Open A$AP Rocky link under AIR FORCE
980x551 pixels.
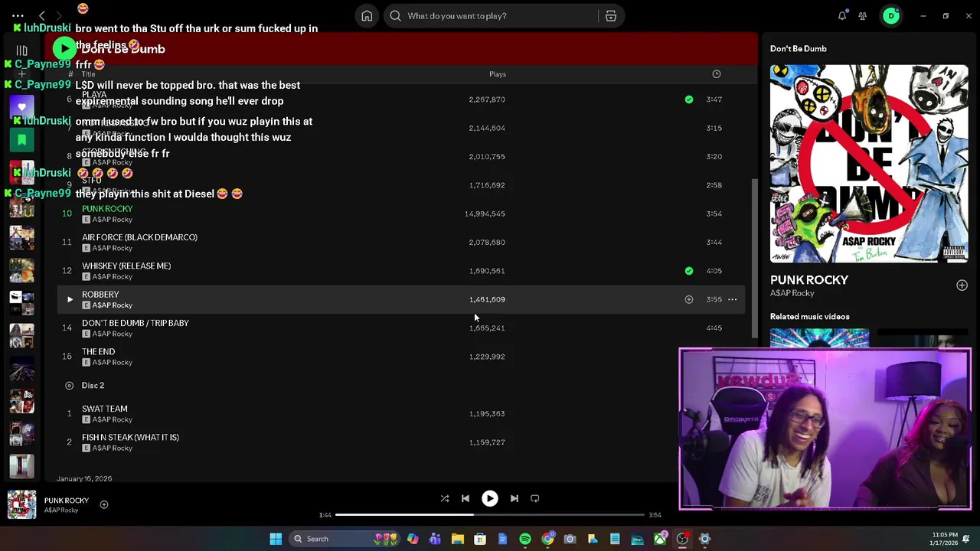point(113,248)
